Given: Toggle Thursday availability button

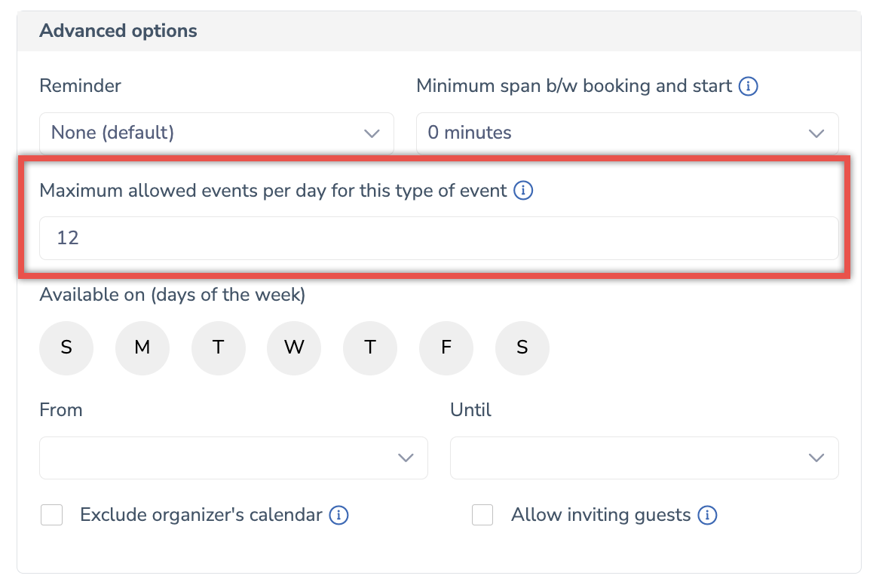Looking at the screenshot, I should (370, 348).
